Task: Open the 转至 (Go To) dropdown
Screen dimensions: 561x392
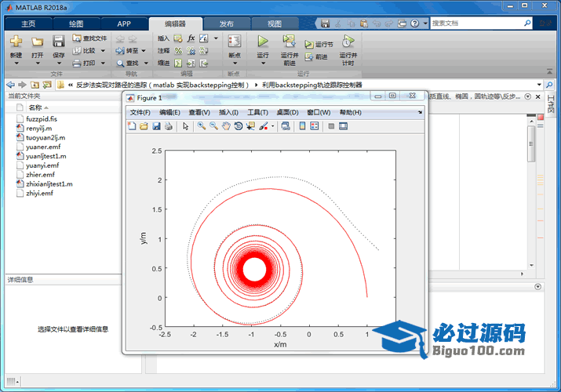Action: (144, 51)
